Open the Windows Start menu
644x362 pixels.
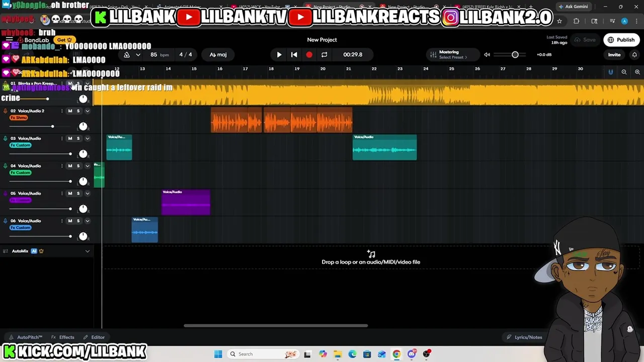tap(218, 354)
